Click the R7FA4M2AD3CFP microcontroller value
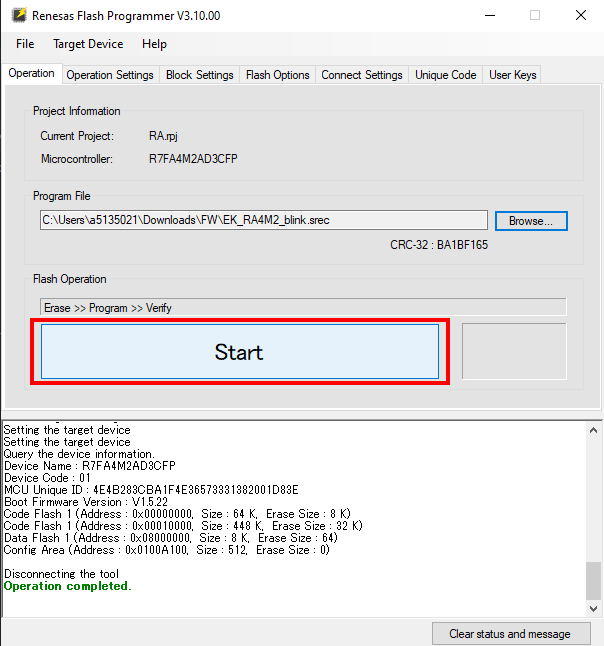The height and width of the screenshot is (646, 604). tap(193, 159)
